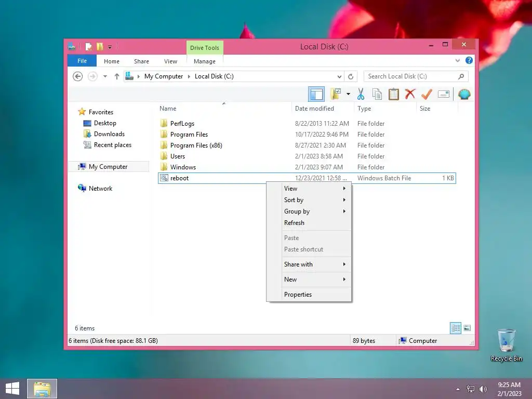Viewport: 532px width, 399px height.
Task: Expand the root breadcrumb arrow before My Computer
Action: click(138, 76)
